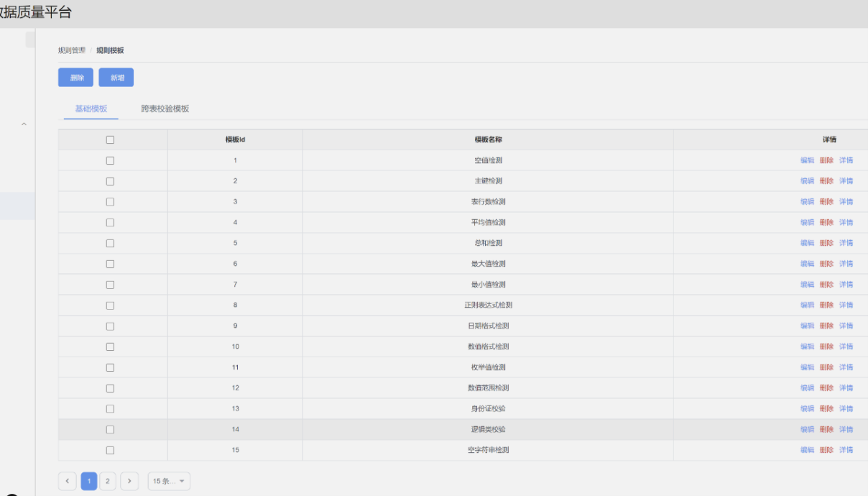Click 规则管理 in the breadcrumb

pyautogui.click(x=72, y=50)
